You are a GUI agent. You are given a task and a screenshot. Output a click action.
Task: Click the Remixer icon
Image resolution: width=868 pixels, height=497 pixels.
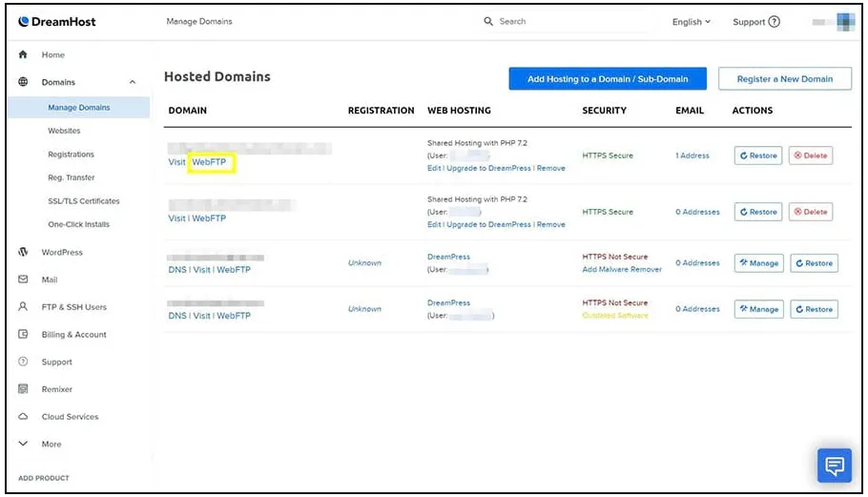tap(23, 389)
